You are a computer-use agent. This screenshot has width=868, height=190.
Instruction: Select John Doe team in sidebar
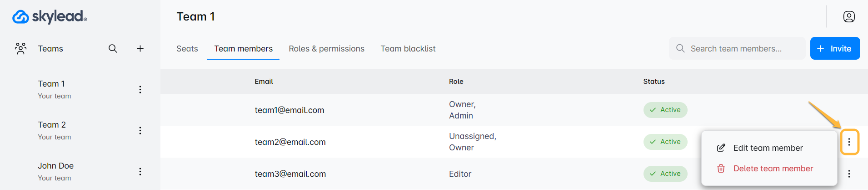[55, 166]
